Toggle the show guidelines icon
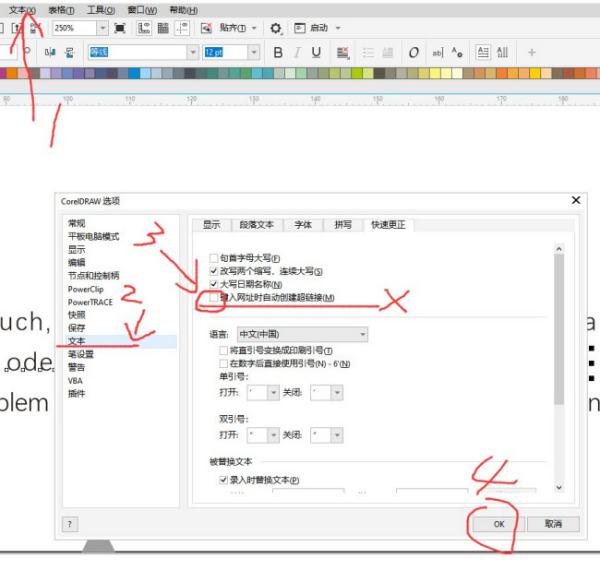 (182, 28)
